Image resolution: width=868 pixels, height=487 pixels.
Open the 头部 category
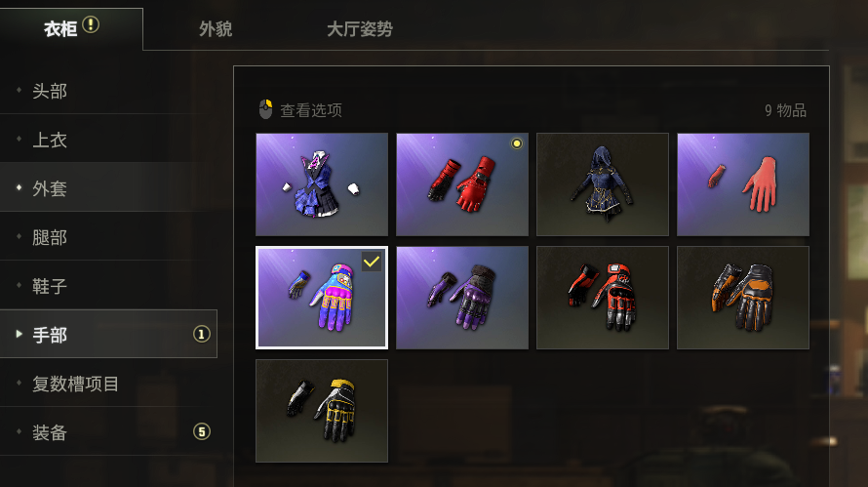point(108,91)
